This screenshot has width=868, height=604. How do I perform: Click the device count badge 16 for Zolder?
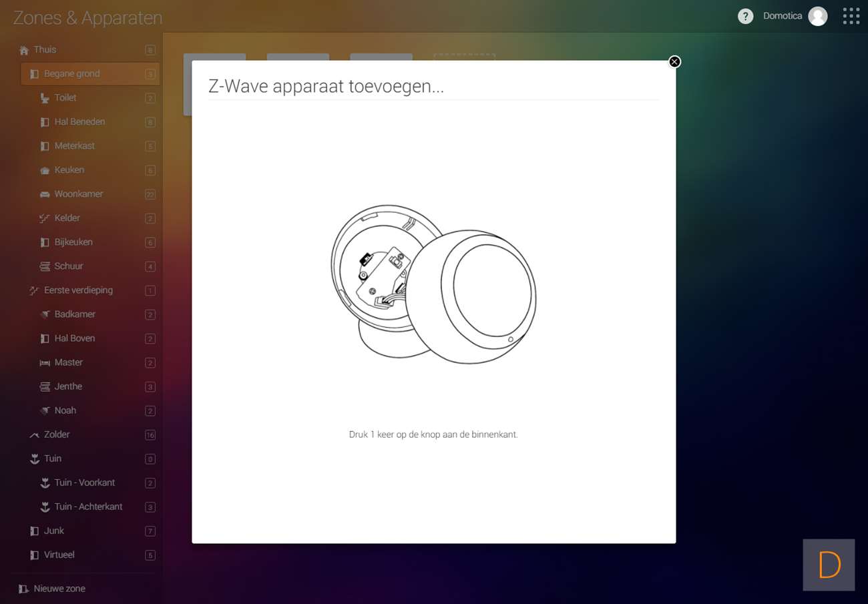point(150,435)
